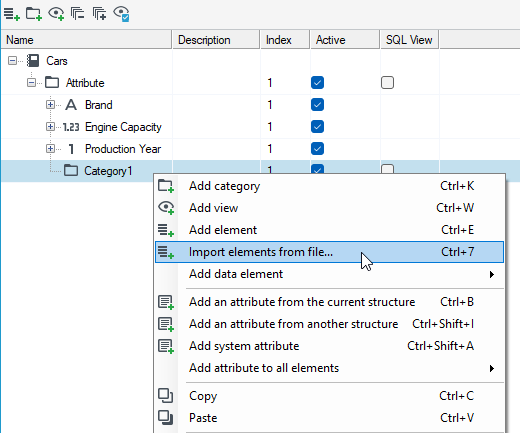Image resolution: width=520 pixels, height=433 pixels.
Task: Click the eye icon beside Add view
Action: 166,208
